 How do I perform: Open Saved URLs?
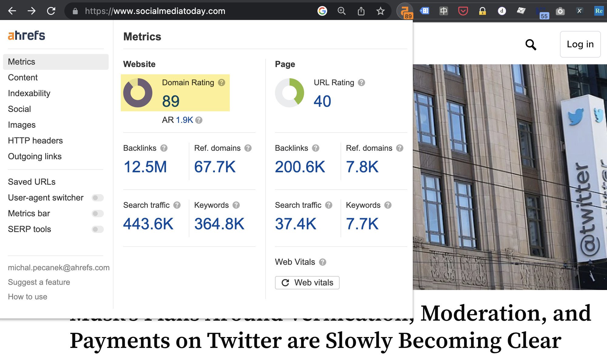pyautogui.click(x=32, y=182)
